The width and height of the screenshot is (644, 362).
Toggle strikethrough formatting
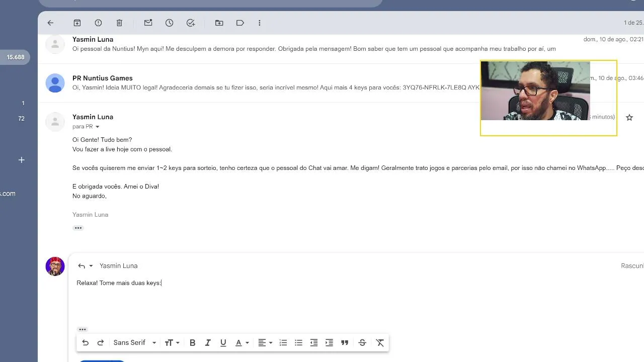[362, 343]
